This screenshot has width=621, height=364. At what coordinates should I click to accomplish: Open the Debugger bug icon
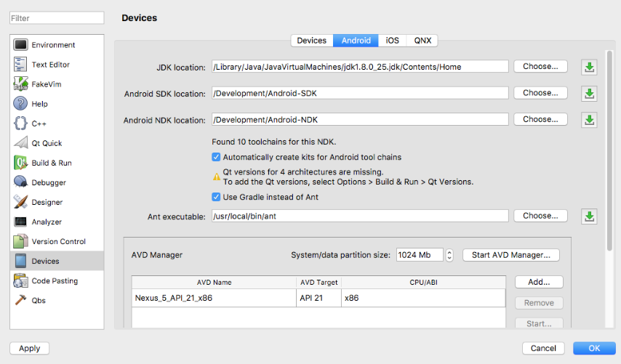pos(20,182)
